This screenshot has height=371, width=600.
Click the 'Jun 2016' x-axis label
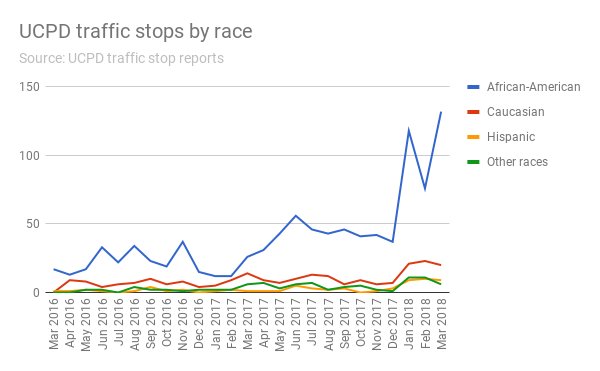pos(102,324)
